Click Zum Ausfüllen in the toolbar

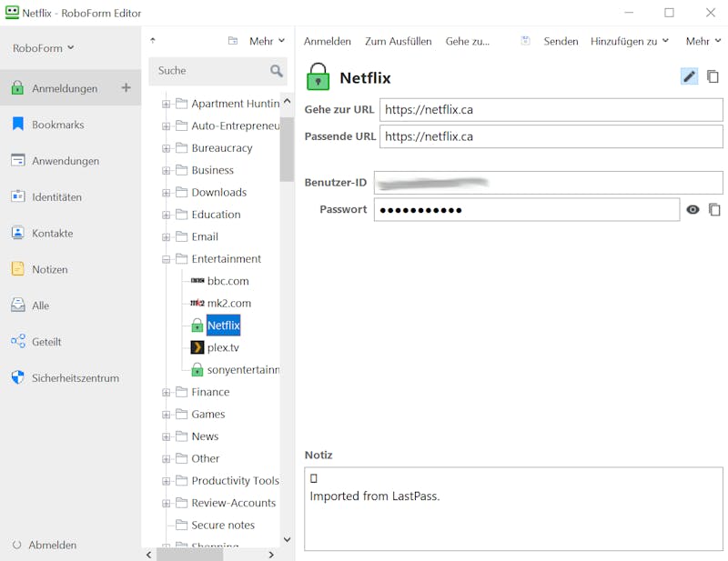(x=398, y=41)
